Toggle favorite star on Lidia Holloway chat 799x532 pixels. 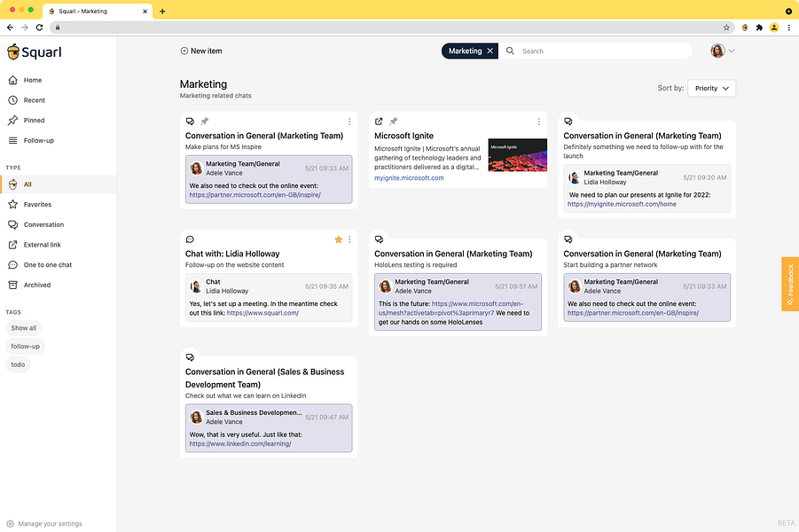tap(339, 239)
